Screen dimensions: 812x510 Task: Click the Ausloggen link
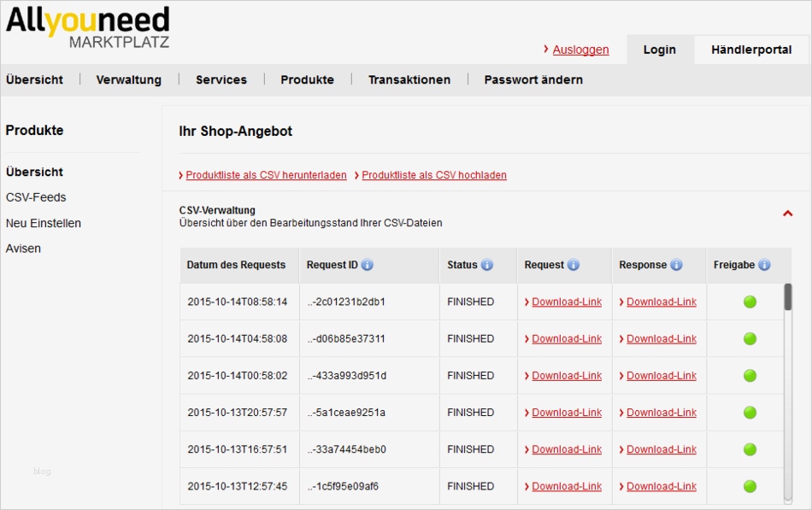(580, 50)
